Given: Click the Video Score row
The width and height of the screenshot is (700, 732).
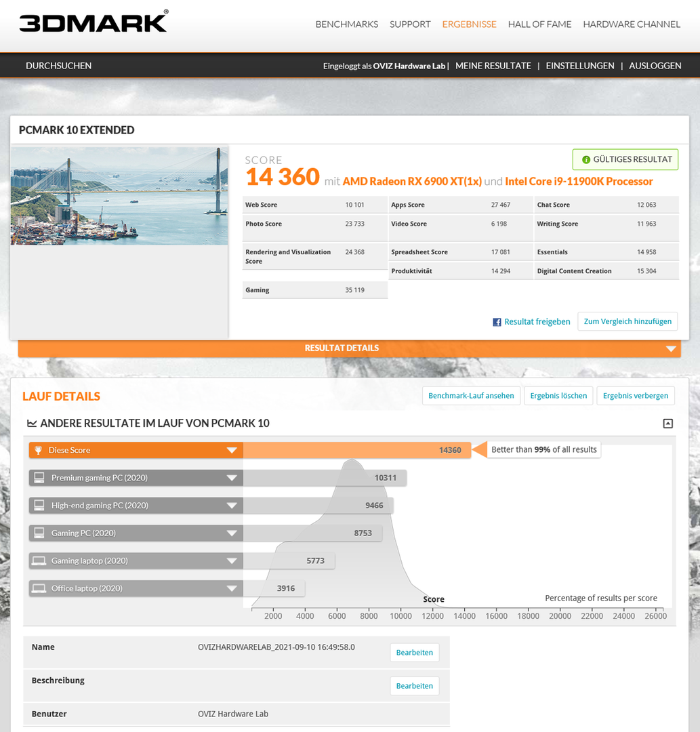Looking at the screenshot, I should [461, 228].
